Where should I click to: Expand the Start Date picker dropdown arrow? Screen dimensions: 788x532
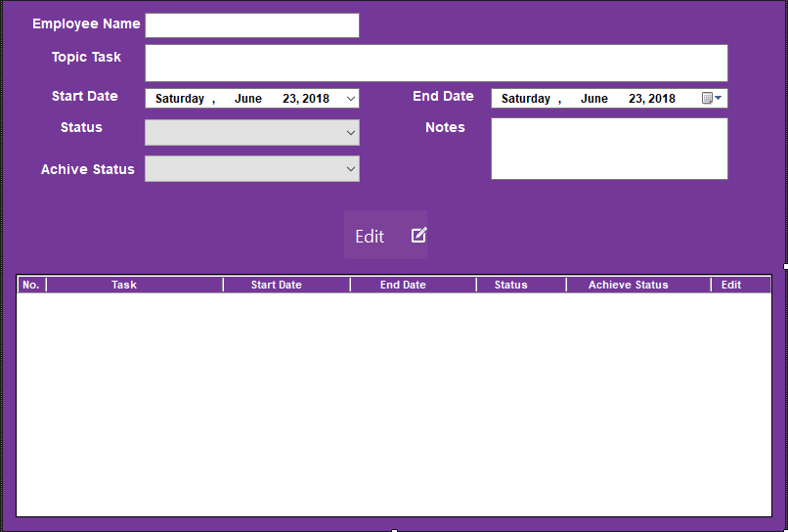pos(351,98)
